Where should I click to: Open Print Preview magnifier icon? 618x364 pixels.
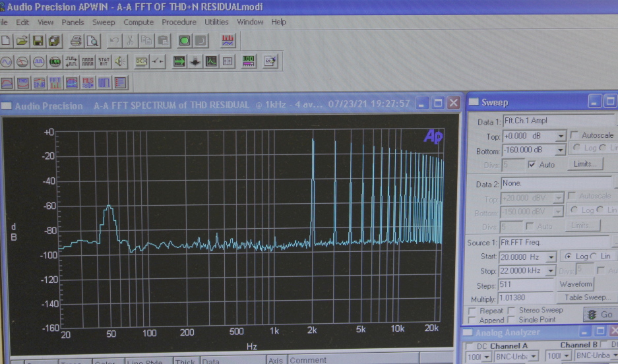pyautogui.click(x=93, y=41)
